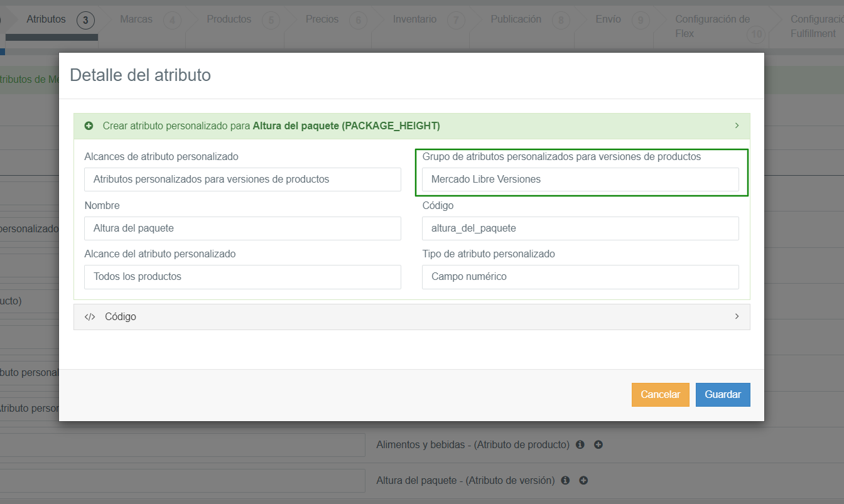
Task: Click the green plus icon beside Crear atributo personalizado
Action: (x=89, y=126)
